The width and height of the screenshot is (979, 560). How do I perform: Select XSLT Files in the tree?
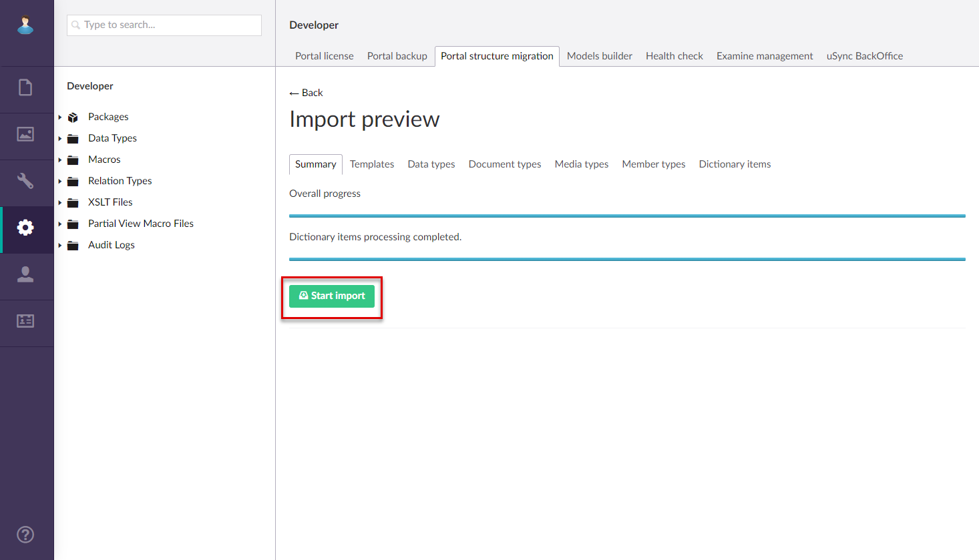pos(110,202)
